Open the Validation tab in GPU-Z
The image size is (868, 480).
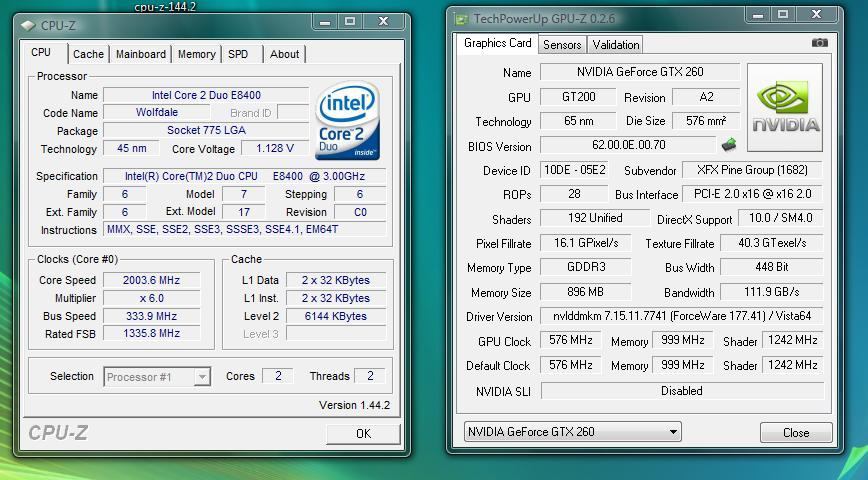[616, 45]
